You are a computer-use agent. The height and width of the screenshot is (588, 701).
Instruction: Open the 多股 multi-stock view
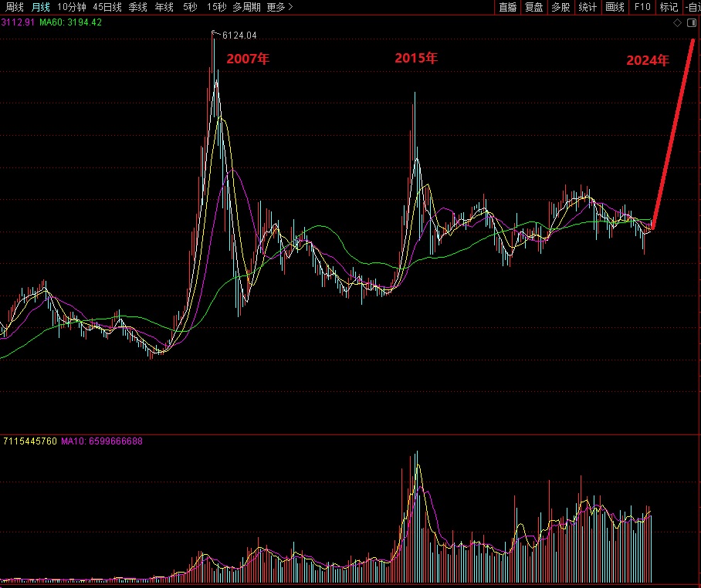tap(560, 7)
